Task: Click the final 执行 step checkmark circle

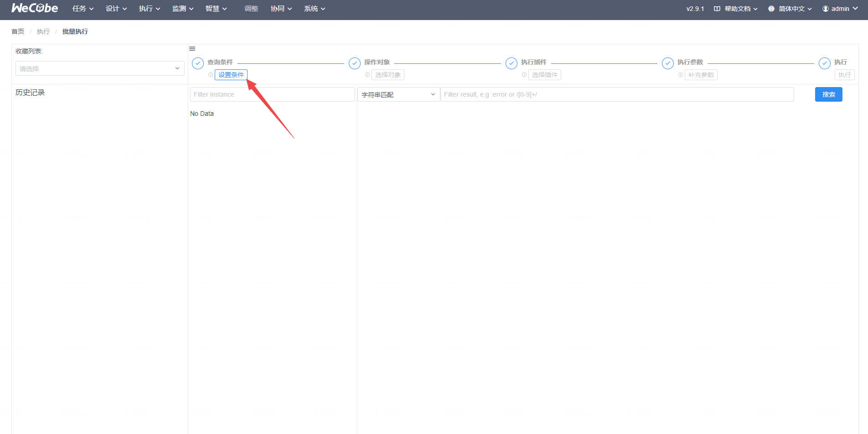Action: click(825, 63)
